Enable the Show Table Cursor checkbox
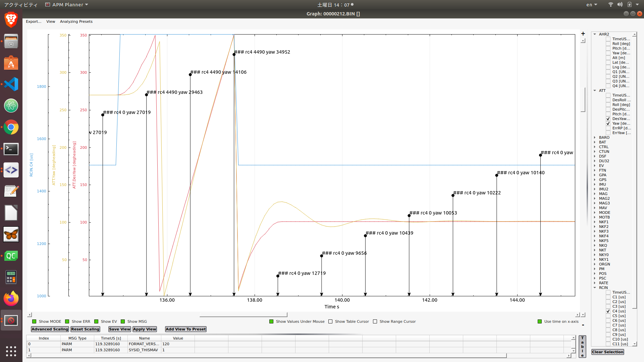 (x=330, y=321)
